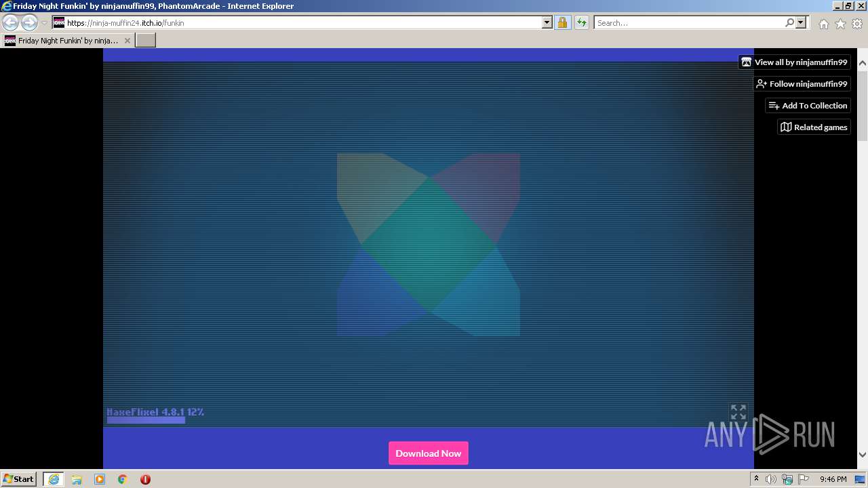Click the browser Forward arrow button

point(29,22)
